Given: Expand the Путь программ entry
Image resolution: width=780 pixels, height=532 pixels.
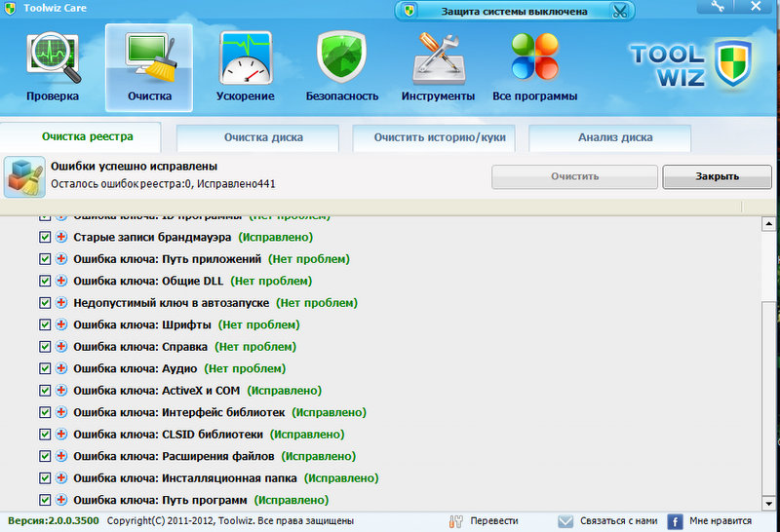Looking at the screenshot, I should (x=61, y=499).
